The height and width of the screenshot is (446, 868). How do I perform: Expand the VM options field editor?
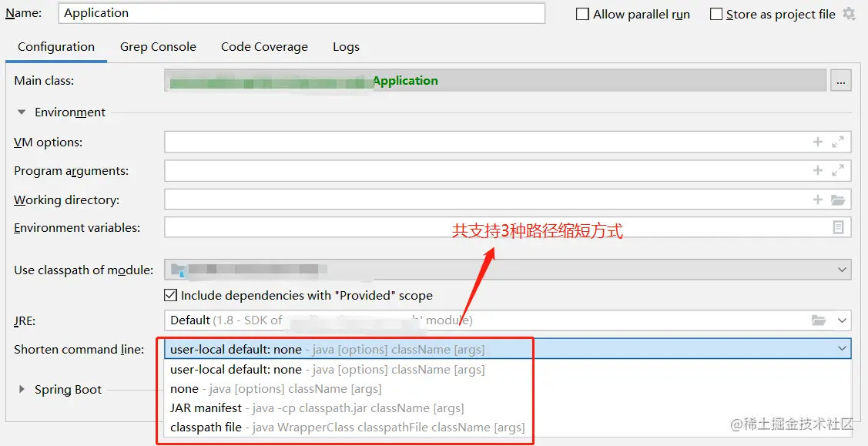(838, 142)
